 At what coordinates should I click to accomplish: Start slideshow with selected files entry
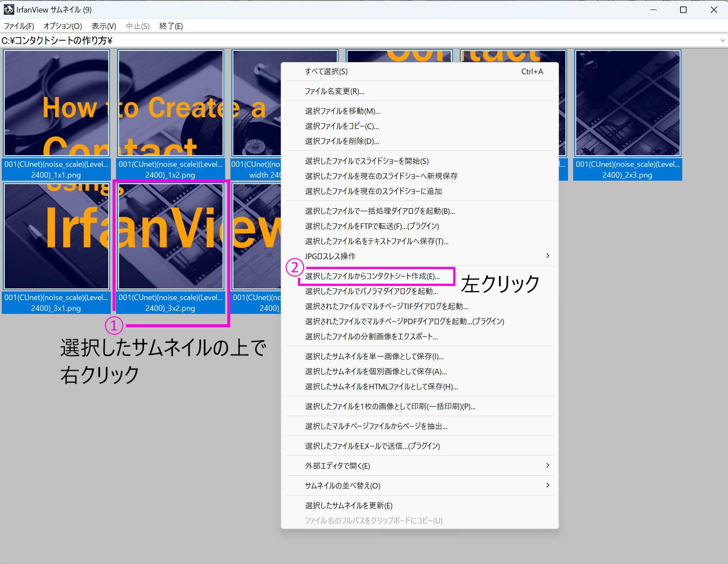point(367,161)
